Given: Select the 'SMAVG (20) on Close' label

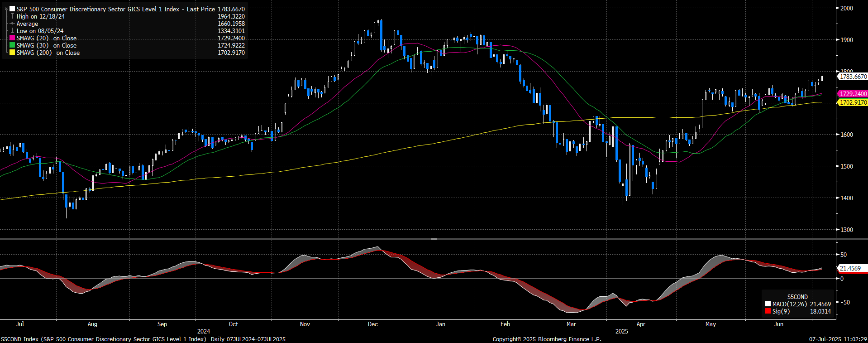Looking at the screenshot, I should click(x=47, y=38).
